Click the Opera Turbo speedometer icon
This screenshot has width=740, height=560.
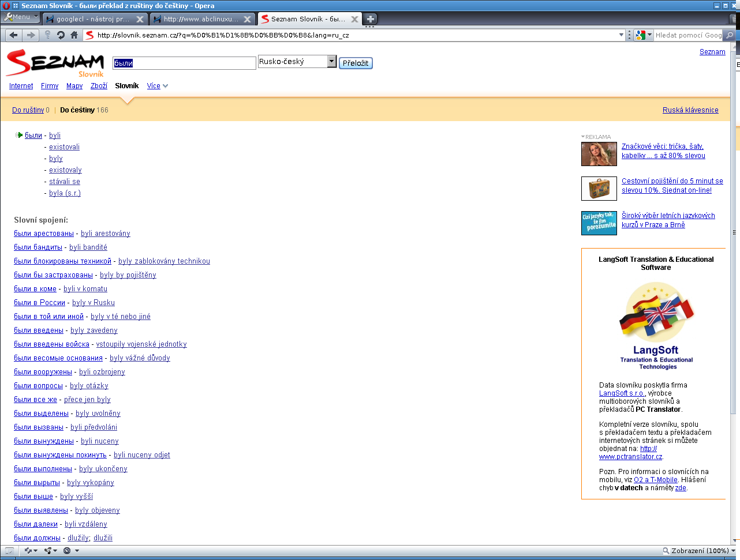coord(67,551)
